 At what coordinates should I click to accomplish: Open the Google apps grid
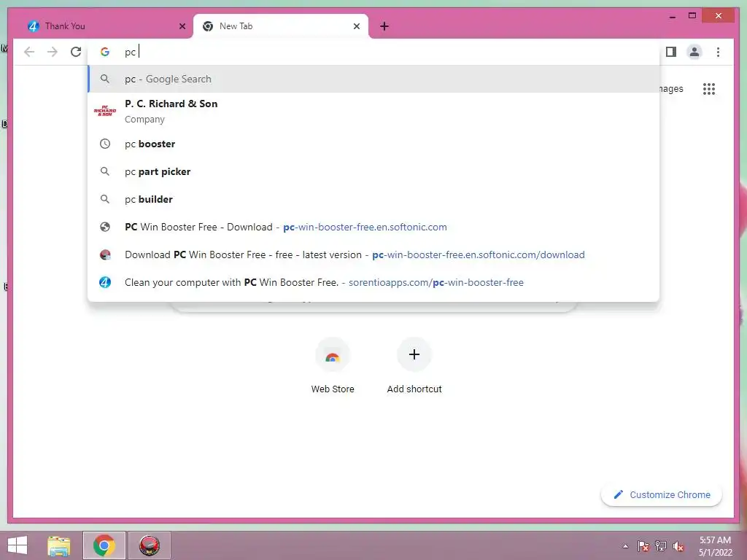(x=709, y=88)
